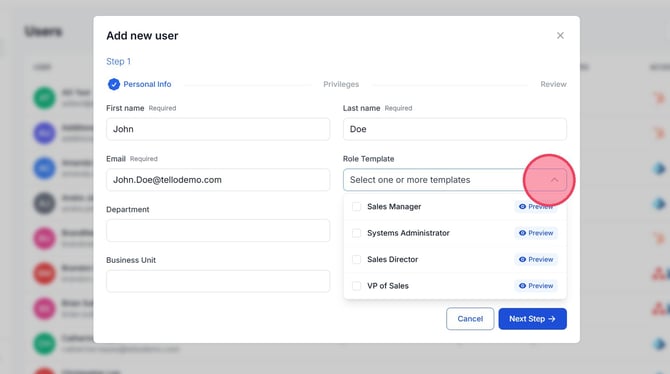The image size is (670, 374).
Task: Check the Sales Manager template
Action: tap(356, 207)
